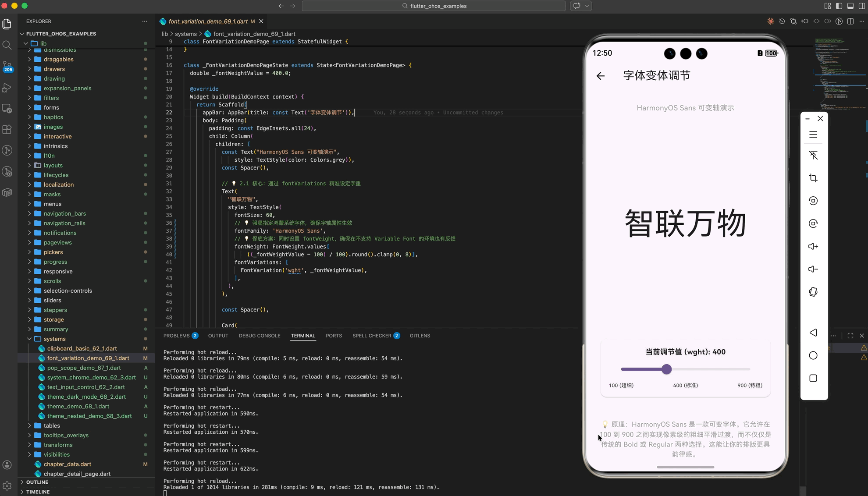Open Run and Debug view
The height and width of the screenshot is (496, 868).
[7, 88]
